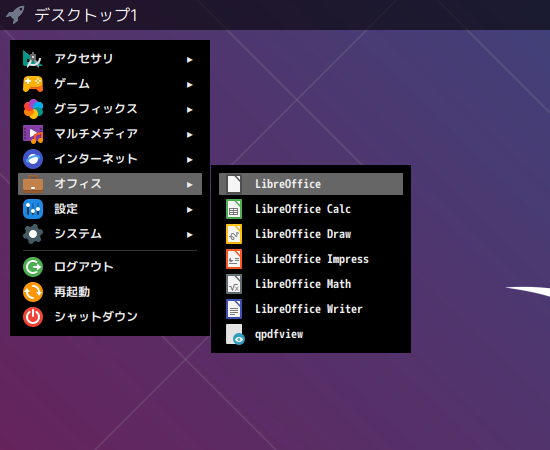Click the blank LibreOffice document icon

[x=234, y=184]
